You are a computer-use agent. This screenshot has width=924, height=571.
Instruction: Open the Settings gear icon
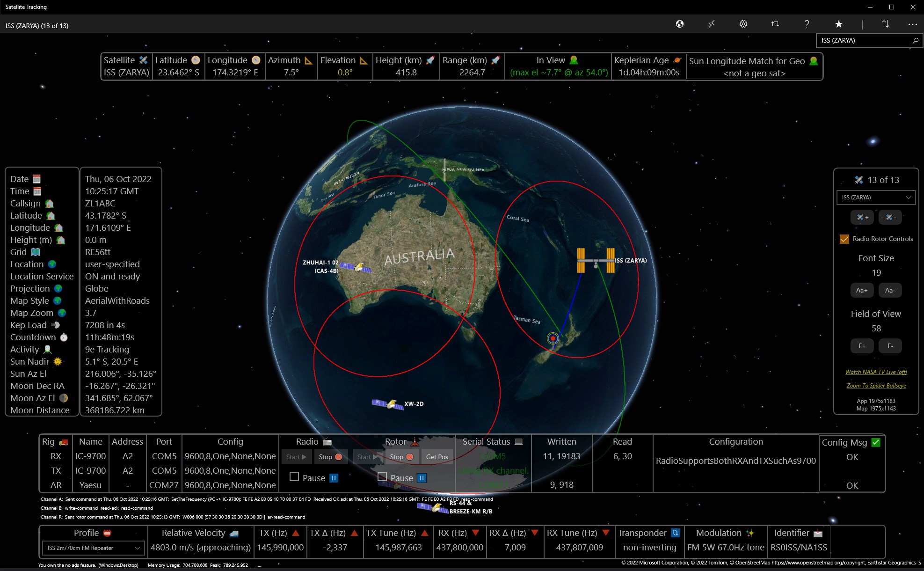pos(743,24)
